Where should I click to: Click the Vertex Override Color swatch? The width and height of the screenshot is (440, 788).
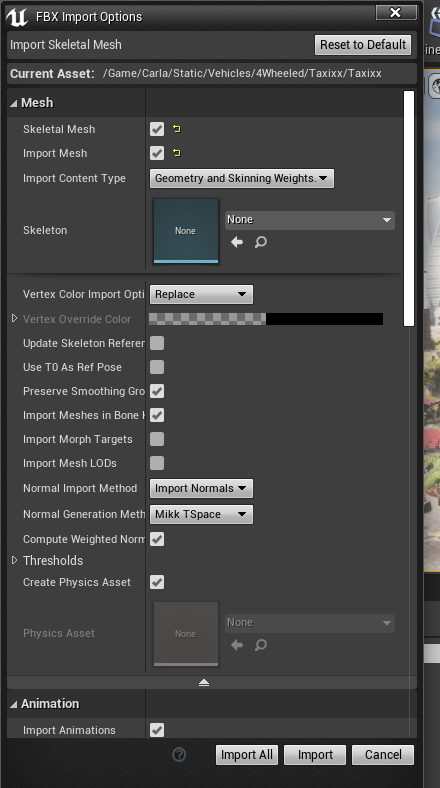(266, 319)
